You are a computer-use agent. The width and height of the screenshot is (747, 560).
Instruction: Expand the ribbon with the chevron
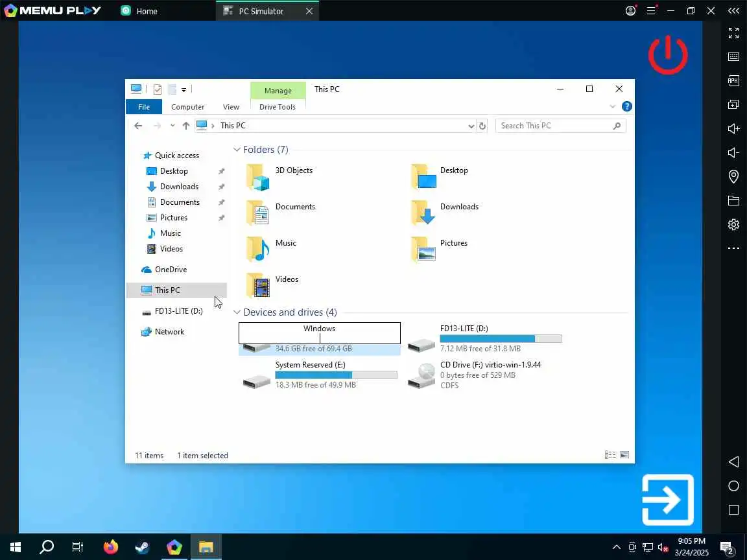(x=613, y=107)
